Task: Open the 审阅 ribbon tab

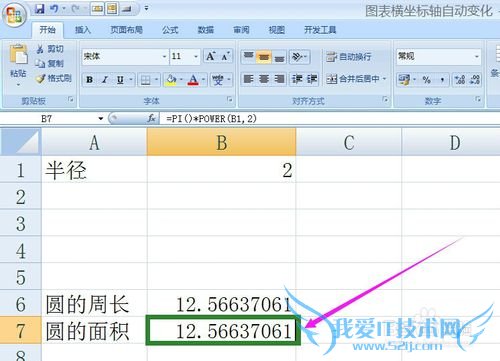Action: click(x=241, y=30)
